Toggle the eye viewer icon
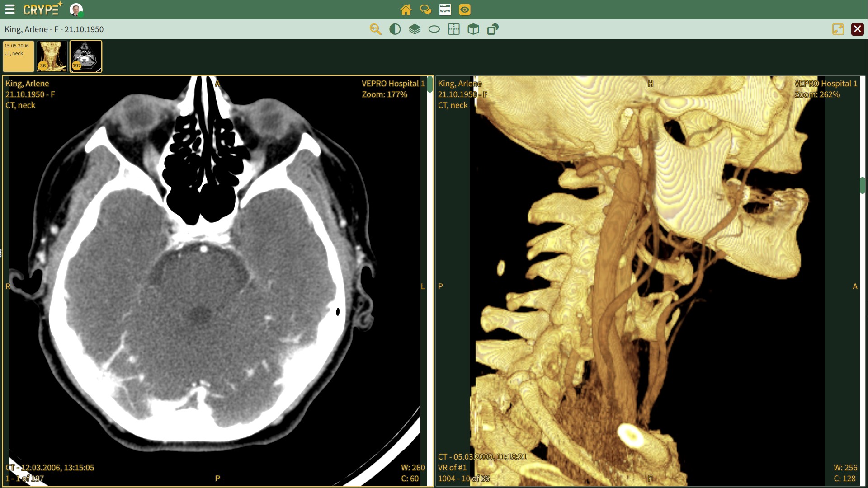Viewport: 868px width, 488px height. tap(465, 9)
